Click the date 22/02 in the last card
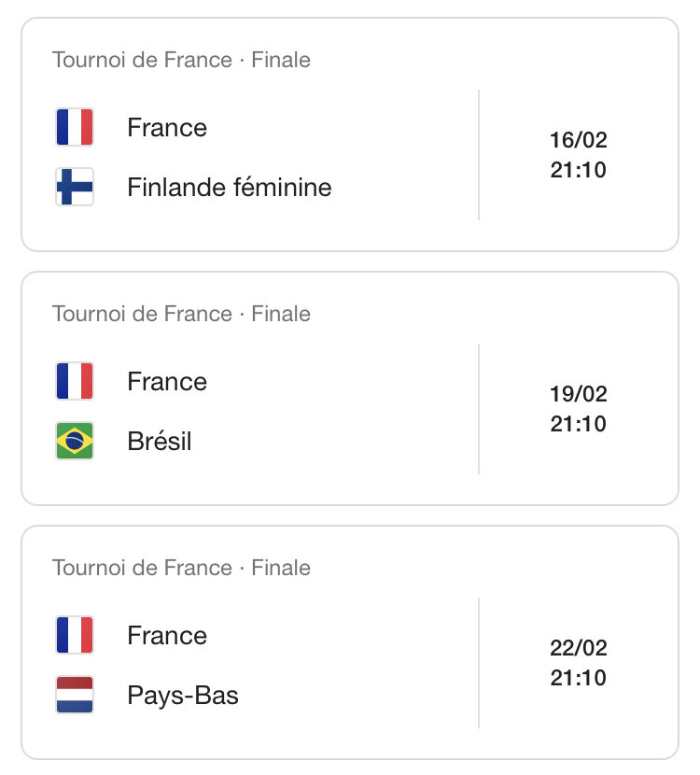700x775 pixels. (578, 648)
